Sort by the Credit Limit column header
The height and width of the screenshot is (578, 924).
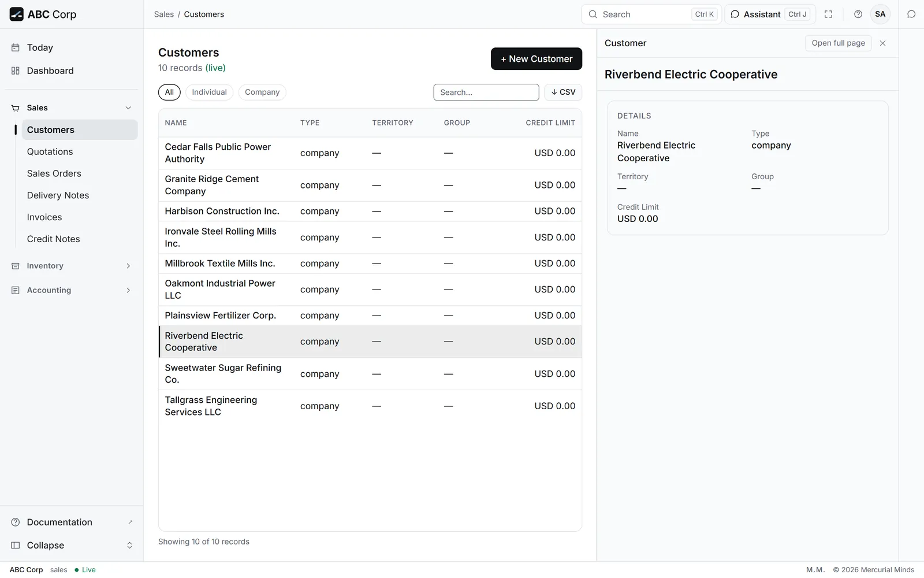(550, 123)
